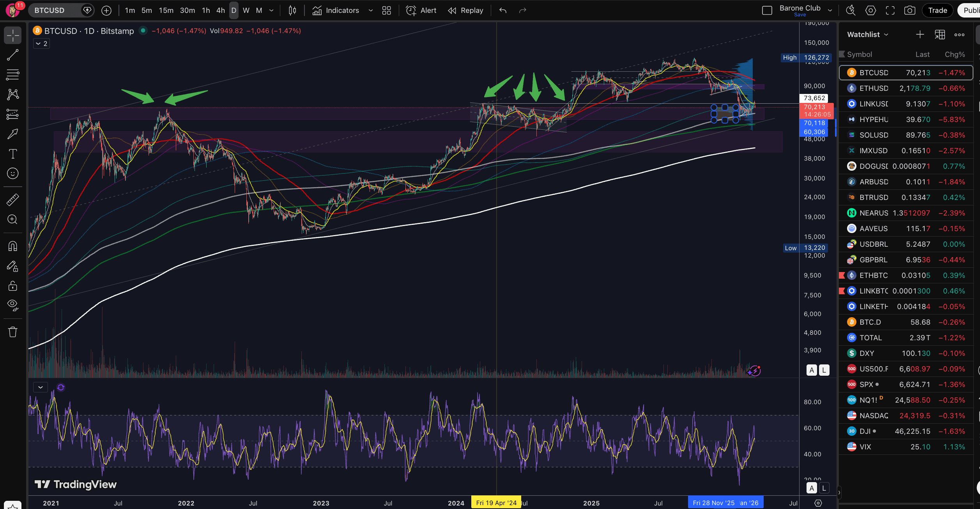The height and width of the screenshot is (509, 980).
Task: Open the text annotation tool
Action: [13, 154]
